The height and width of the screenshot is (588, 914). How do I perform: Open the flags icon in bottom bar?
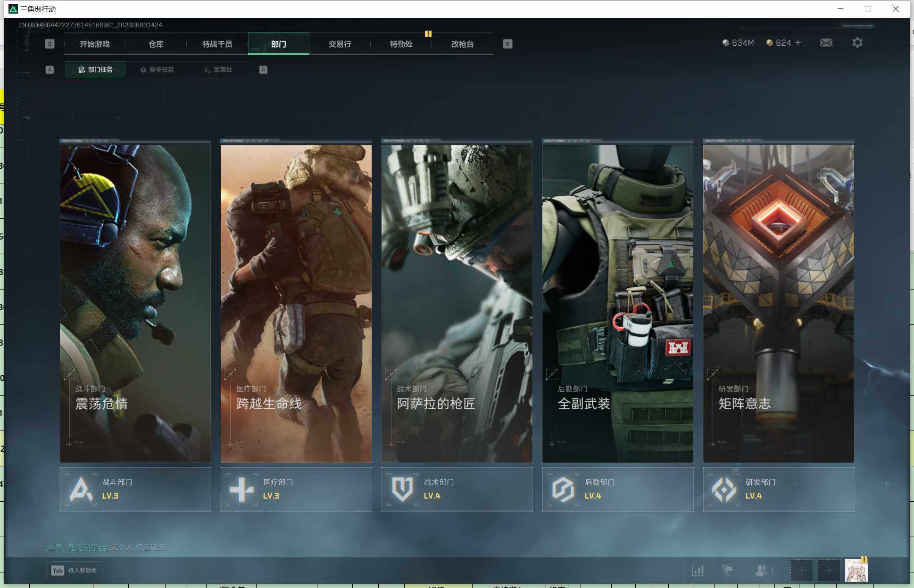point(728,571)
